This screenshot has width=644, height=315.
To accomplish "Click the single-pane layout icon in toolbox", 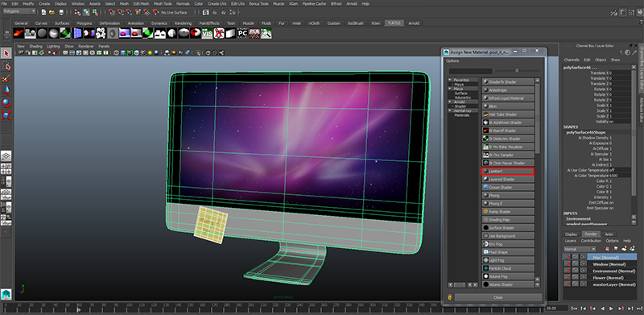I will (6, 155).
